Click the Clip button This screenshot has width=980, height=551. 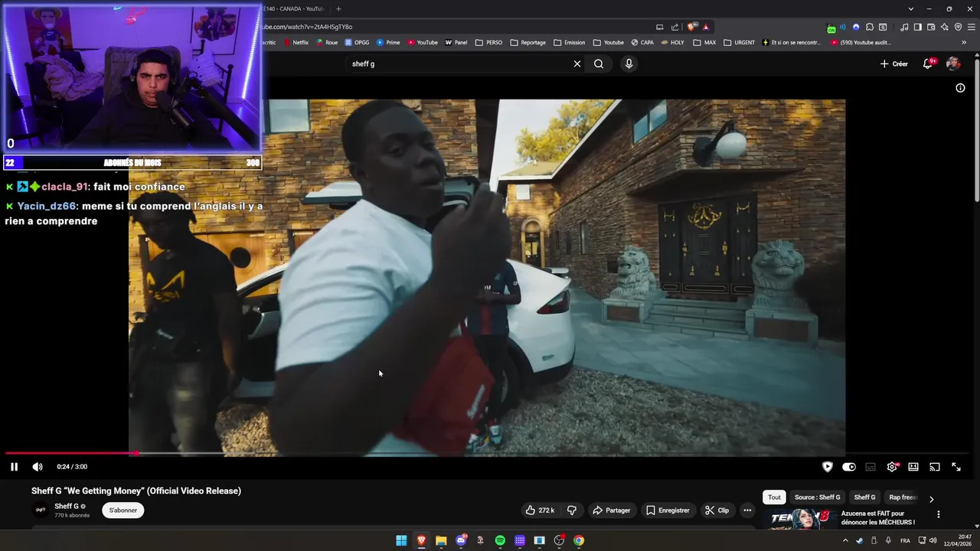pyautogui.click(x=717, y=510)
